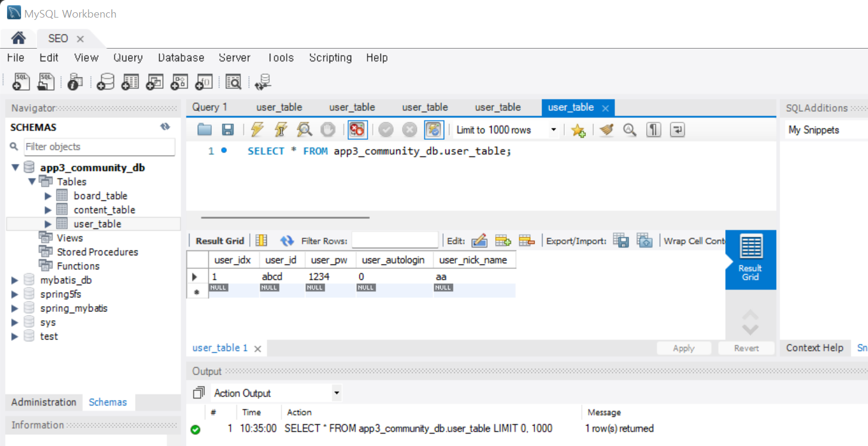Create a new schema toolbar icon
Image resolution: width=868 pixels, height=446 pixels.
(x=105, y=82)
